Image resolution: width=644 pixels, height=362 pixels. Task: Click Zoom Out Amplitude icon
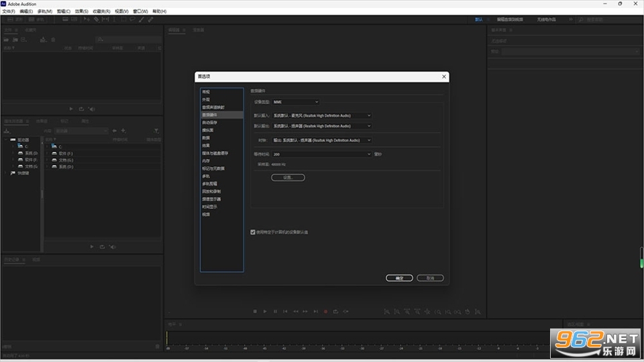(396, 312)
